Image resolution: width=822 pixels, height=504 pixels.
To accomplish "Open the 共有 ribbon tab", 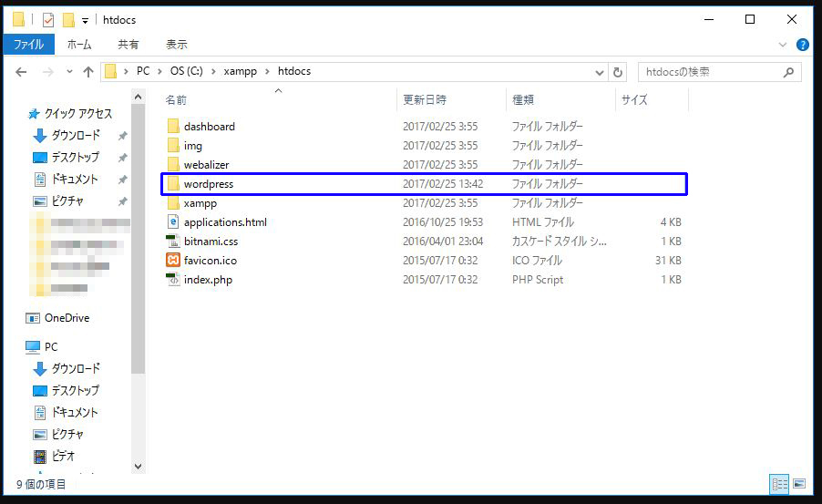I will tap(128, 45).
